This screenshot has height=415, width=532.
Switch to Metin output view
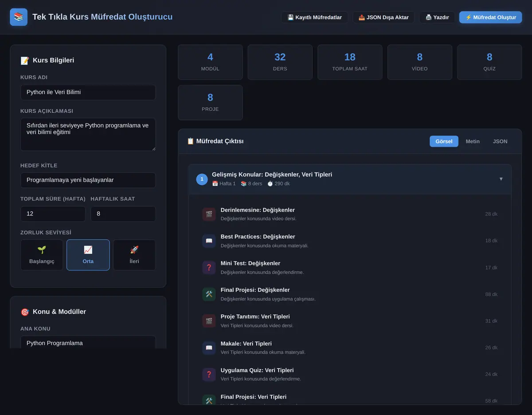(473, 141)
